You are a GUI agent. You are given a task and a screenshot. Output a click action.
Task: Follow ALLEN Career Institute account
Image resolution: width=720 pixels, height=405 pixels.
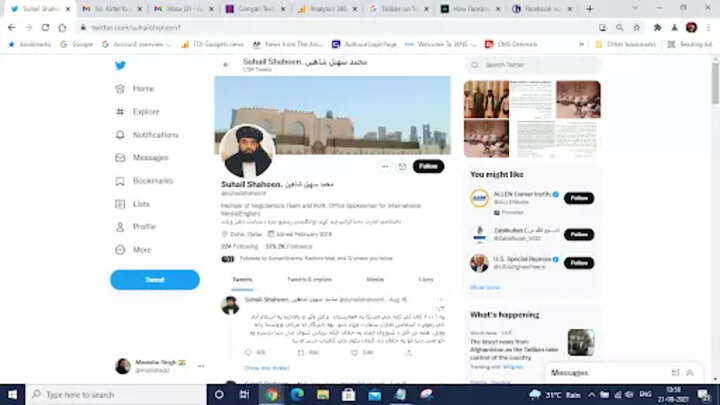coord(579,198)
